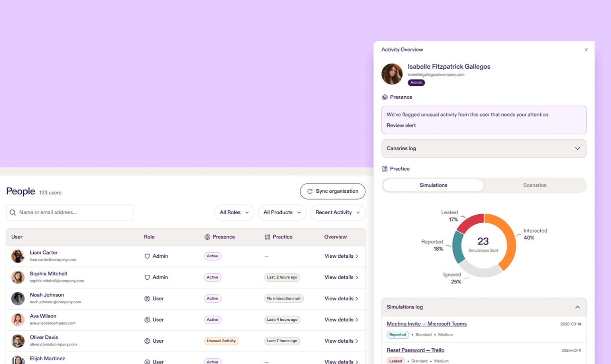Open the Recent Activity sort dropdown

(338, 212)
